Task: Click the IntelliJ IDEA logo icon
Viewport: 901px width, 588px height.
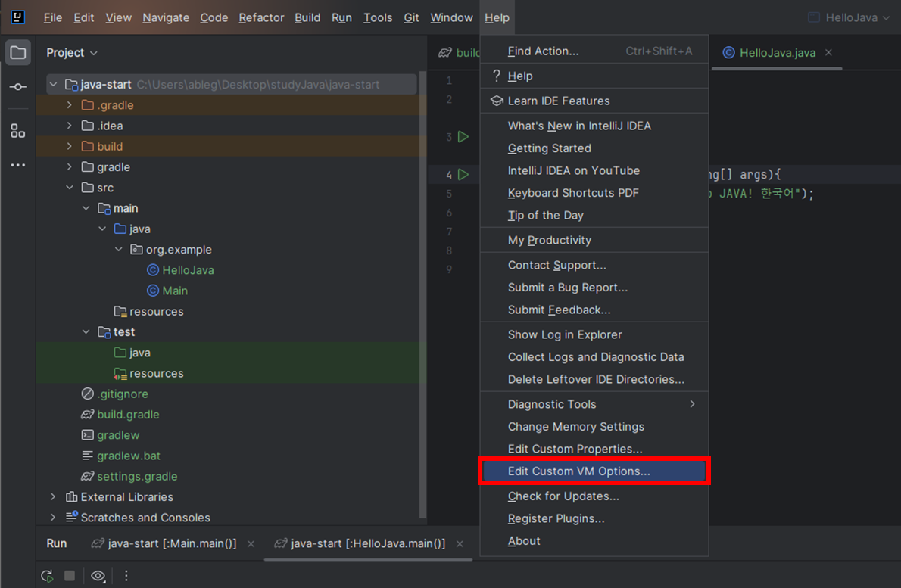Action: coord(18,17)
